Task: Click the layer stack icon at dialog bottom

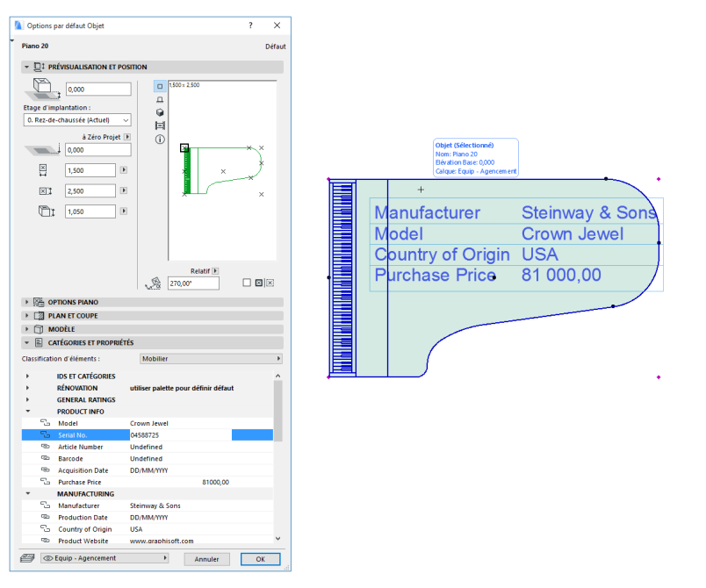Action: 27,558
